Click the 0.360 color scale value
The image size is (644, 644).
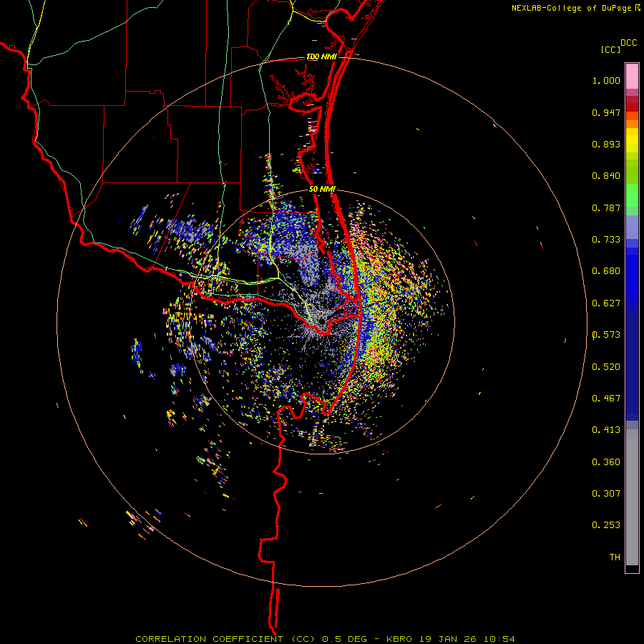click(x=606, y=462)
